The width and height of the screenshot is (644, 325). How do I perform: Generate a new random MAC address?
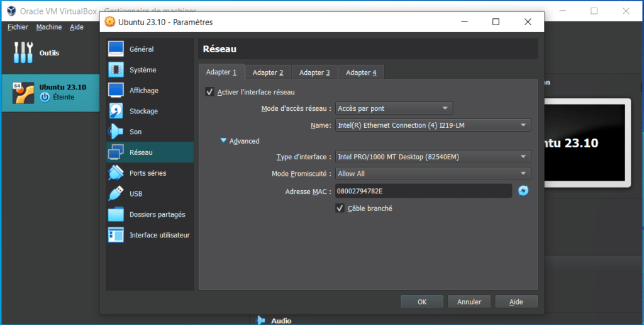point(523,191)
